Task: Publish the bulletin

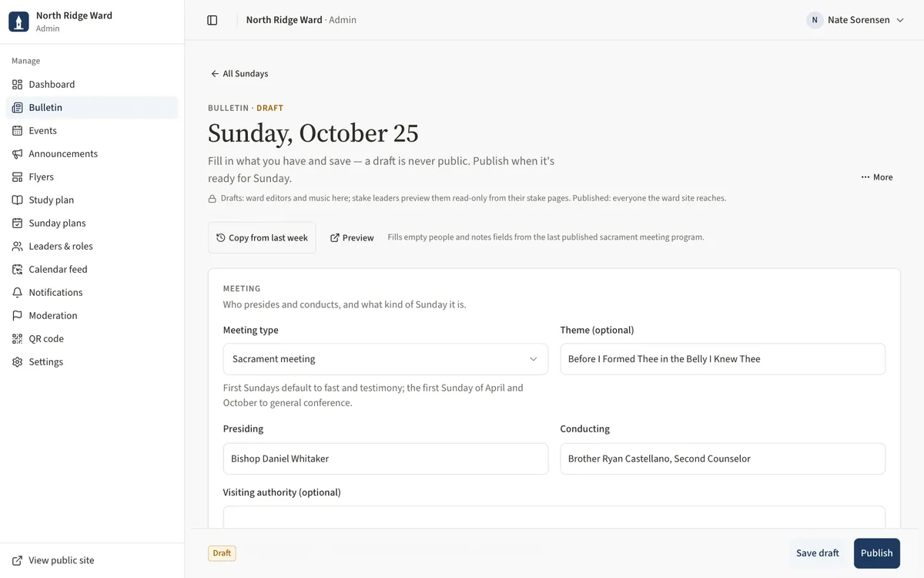Action: (877, 553)
